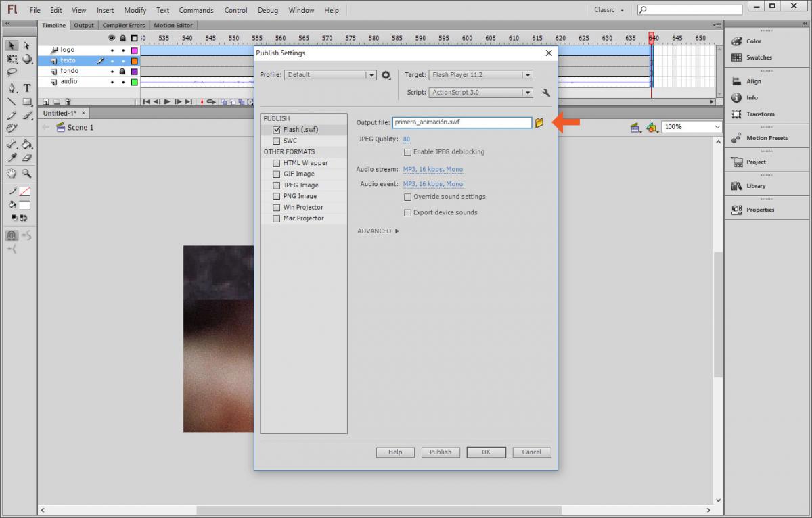
Task: Check the HTML Wrapper format
Action: click(x=277, y=163)
